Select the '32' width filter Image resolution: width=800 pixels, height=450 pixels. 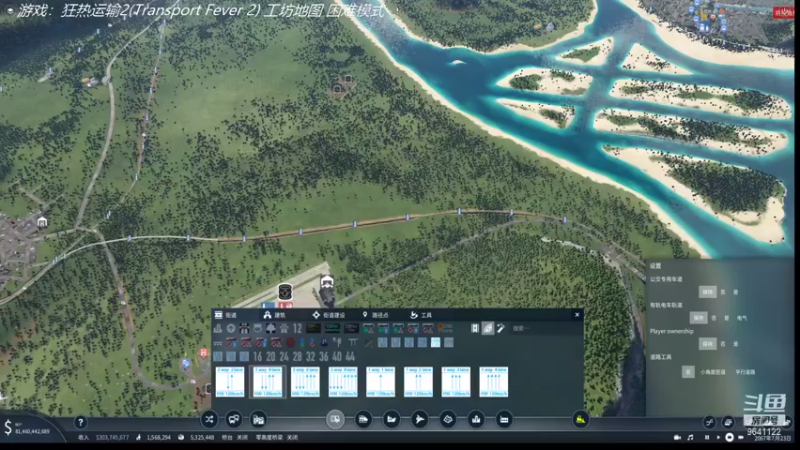coord(311,356)
